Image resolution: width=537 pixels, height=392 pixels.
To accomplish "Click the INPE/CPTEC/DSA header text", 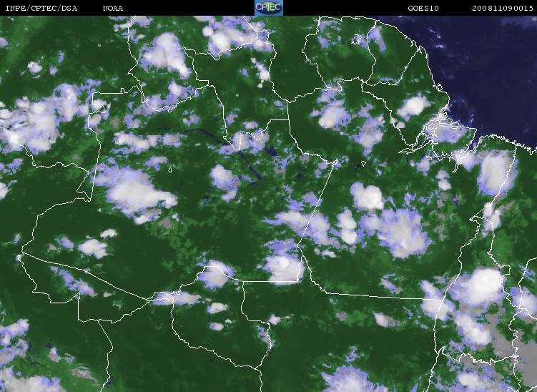I will coord(41,8).
